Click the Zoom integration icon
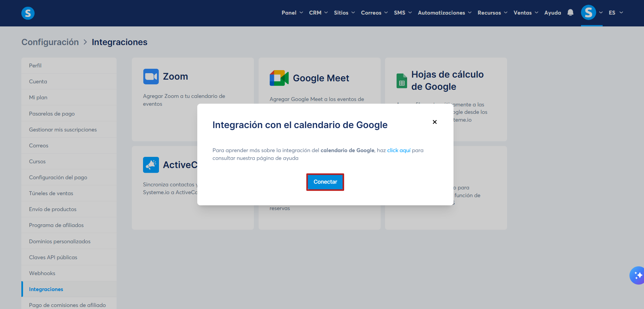Image resolution: width=644 pixels, height=309 pixels. tap(151, 77)
